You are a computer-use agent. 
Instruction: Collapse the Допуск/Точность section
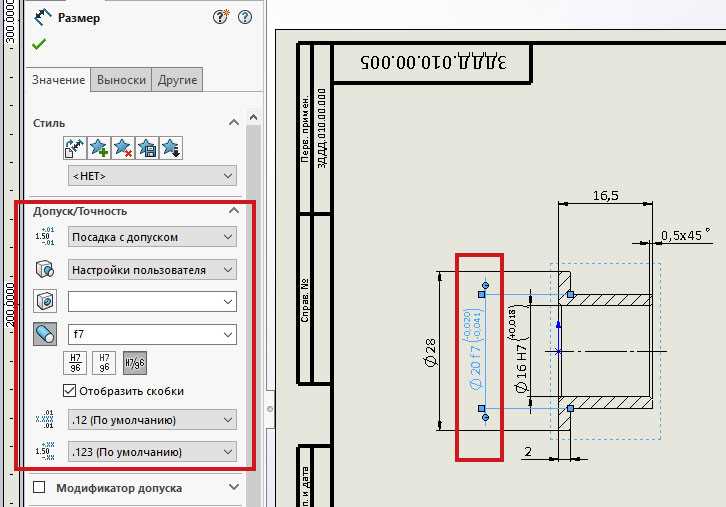tap(234, 211)
